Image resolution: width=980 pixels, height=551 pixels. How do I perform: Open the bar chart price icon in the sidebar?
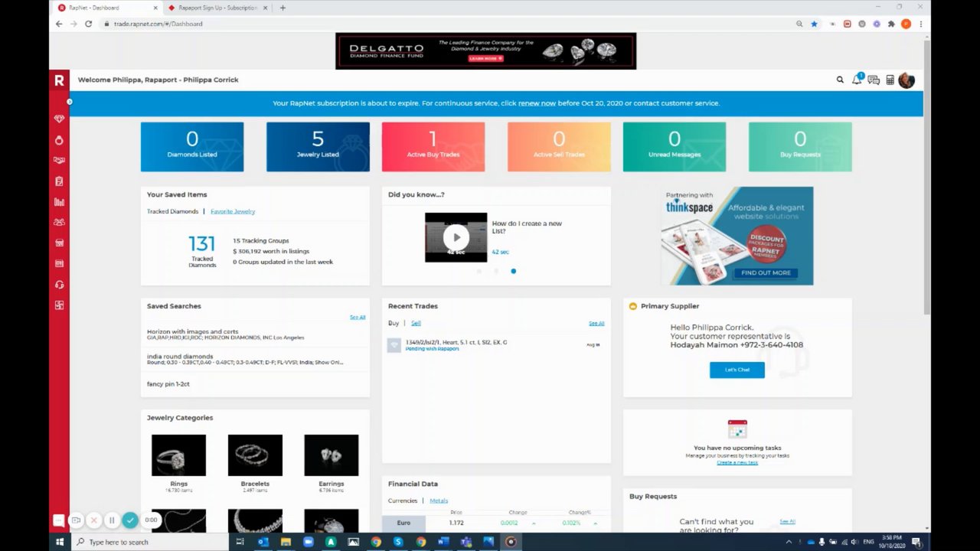(x=59, y=202)
